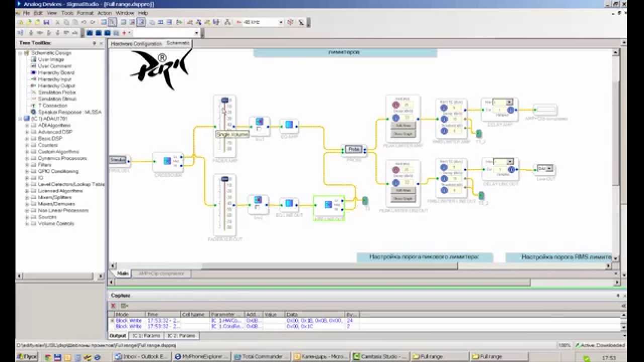Screen dimensions: 644x362
Task: Click the red hold knob on Peak Limiter AMP
Action: point(395,106)
